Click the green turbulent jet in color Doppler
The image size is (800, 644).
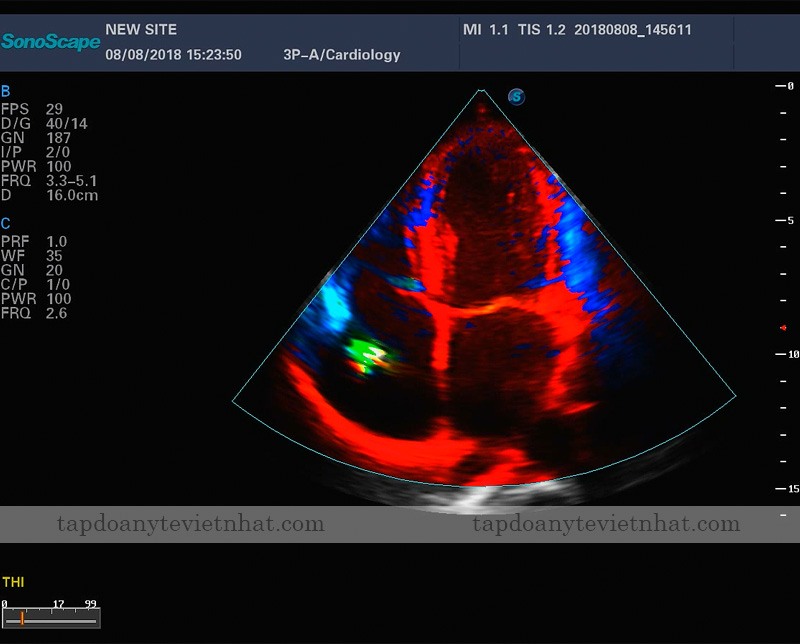point(365,354)
